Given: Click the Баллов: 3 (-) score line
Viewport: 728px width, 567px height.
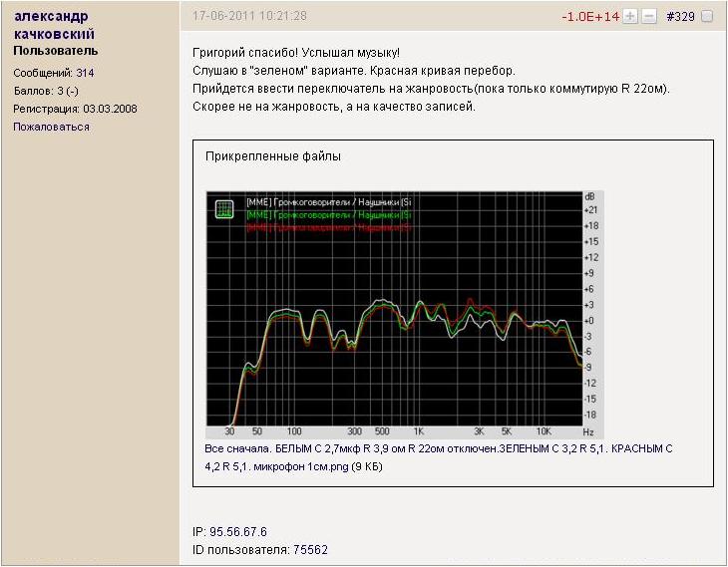Looking at the screenshot, I should (x=46, y=91).
